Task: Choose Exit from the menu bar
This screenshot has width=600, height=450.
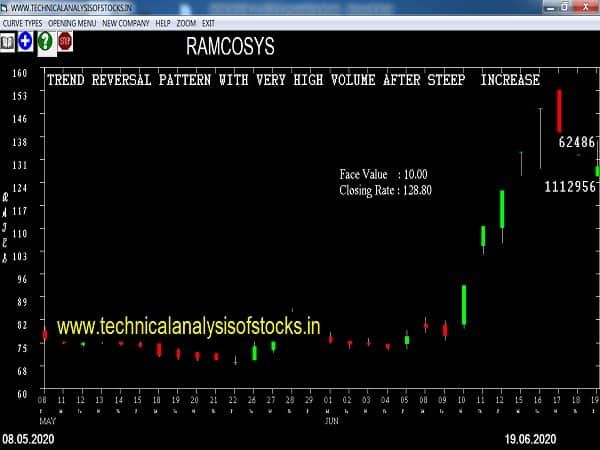Action: pyautogui.click(x=209, y=22)
